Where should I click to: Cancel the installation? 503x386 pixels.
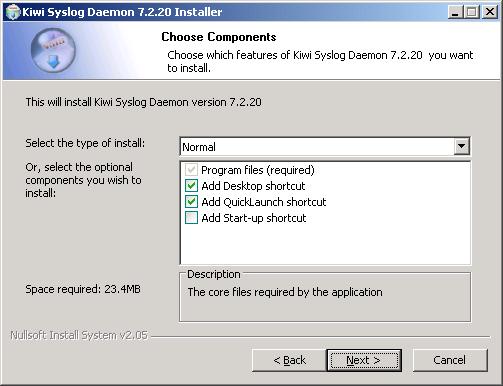(450, 360)
